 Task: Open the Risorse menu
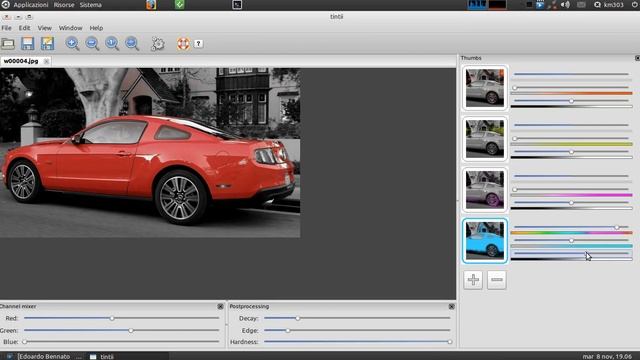click(x=64, y=4)
